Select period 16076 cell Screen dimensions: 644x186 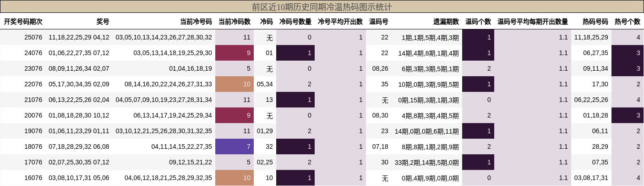pyautogui.click(x=33, y=178)
